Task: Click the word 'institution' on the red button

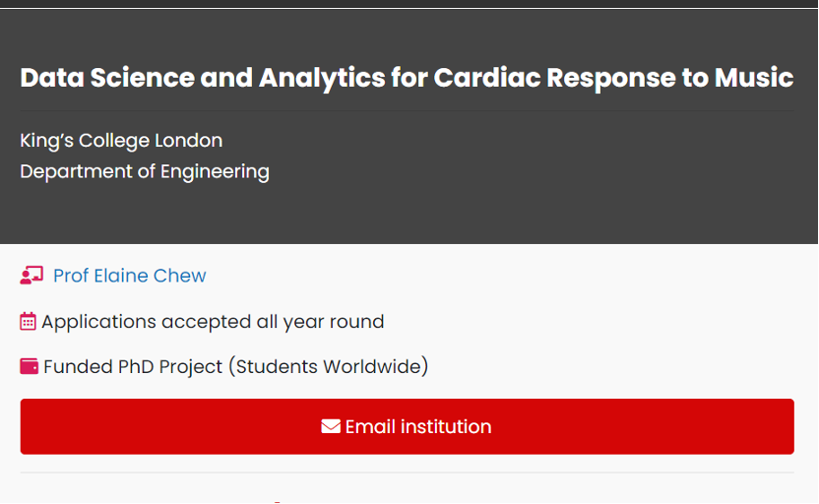Action: 445,427
